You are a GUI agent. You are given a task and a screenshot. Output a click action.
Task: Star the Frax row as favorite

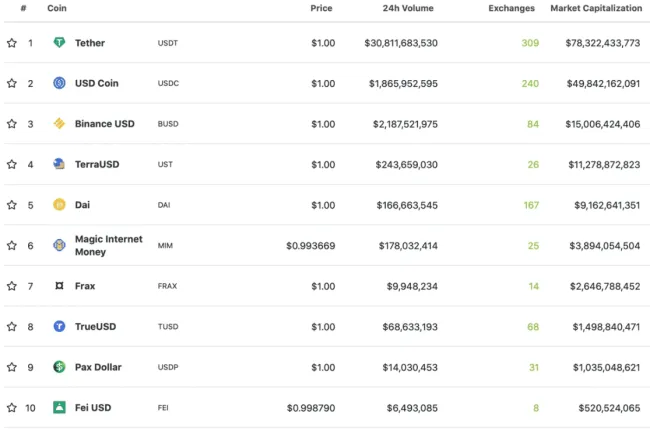12,286
